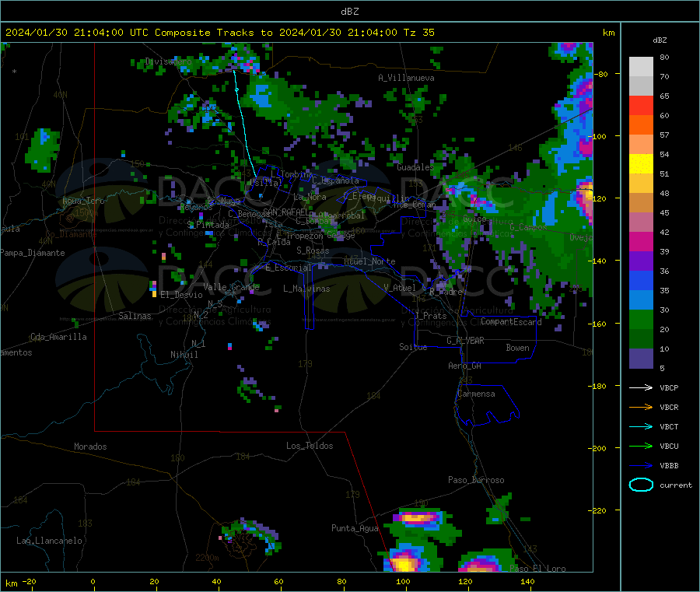This screenshot has width=700, height=592.
Task: Click the J_Prats map label
Action: 430,316
